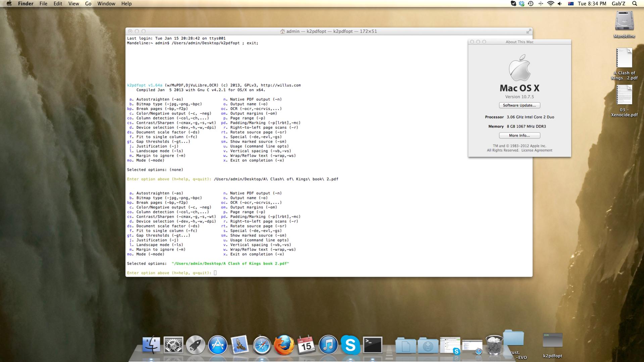Open the Australian flag input menu

point(571,4)
